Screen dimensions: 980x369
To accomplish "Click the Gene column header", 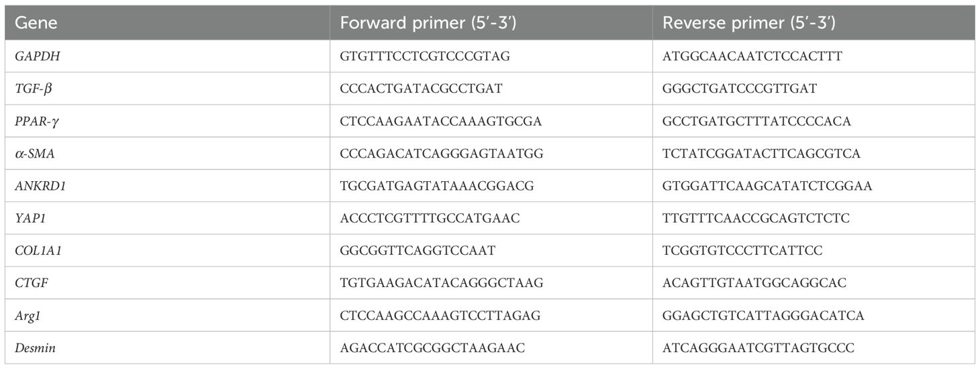I will [36, 23].
